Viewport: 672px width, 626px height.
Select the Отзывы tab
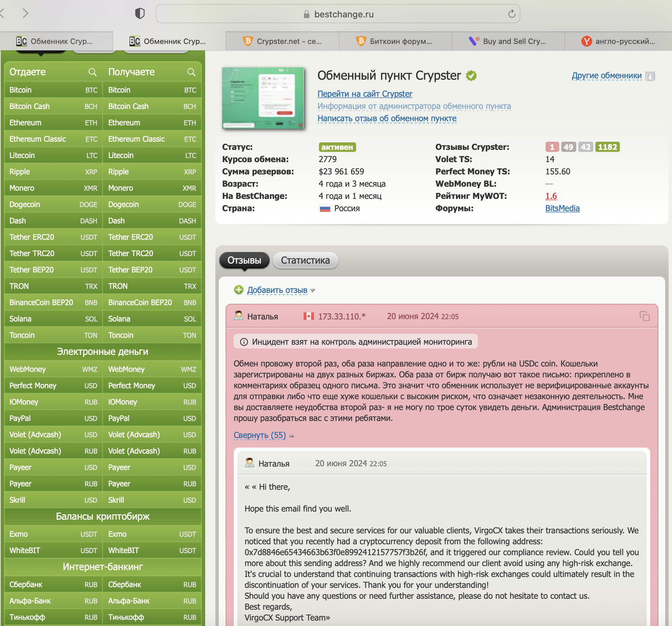pyautogui.click(x=244, y=260)
